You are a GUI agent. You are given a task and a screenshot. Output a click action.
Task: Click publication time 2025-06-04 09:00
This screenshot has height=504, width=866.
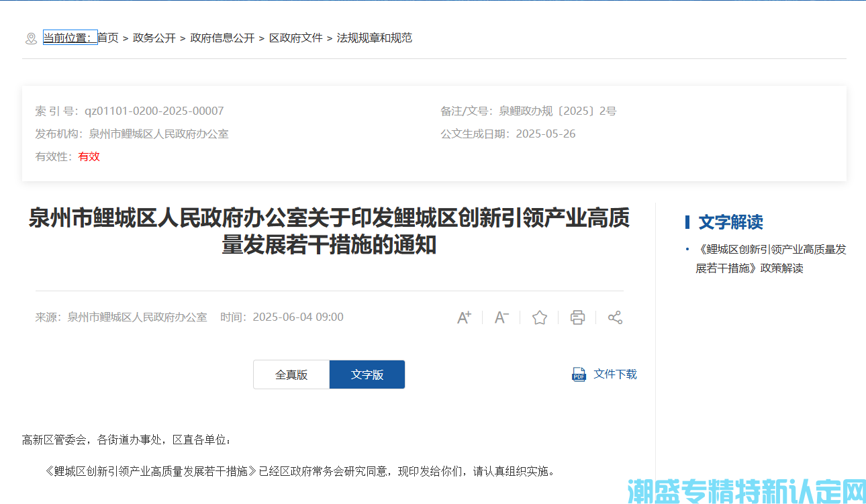click(297, 317)
